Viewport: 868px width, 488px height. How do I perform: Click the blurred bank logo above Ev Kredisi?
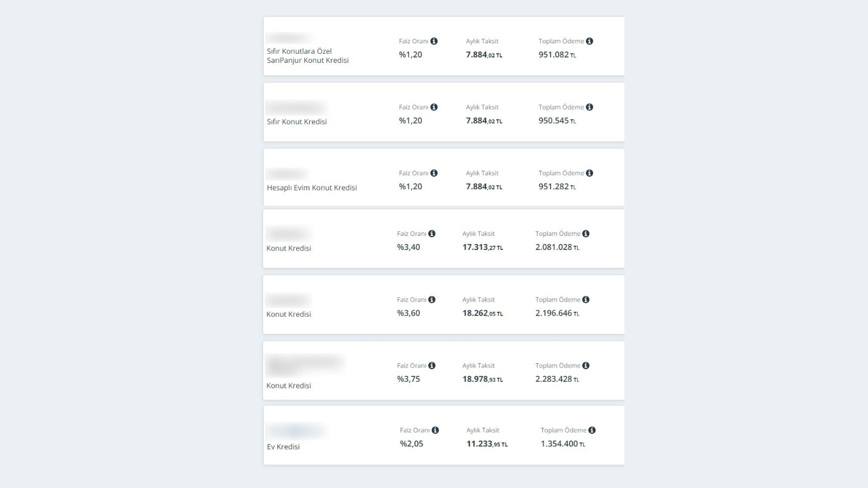point(296,431)
